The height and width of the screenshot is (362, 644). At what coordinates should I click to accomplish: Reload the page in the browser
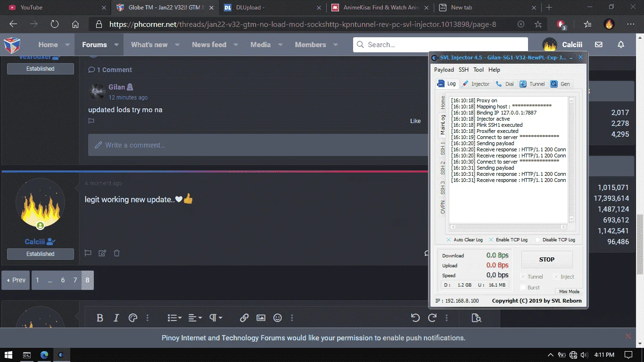click(x=55, y=25)
